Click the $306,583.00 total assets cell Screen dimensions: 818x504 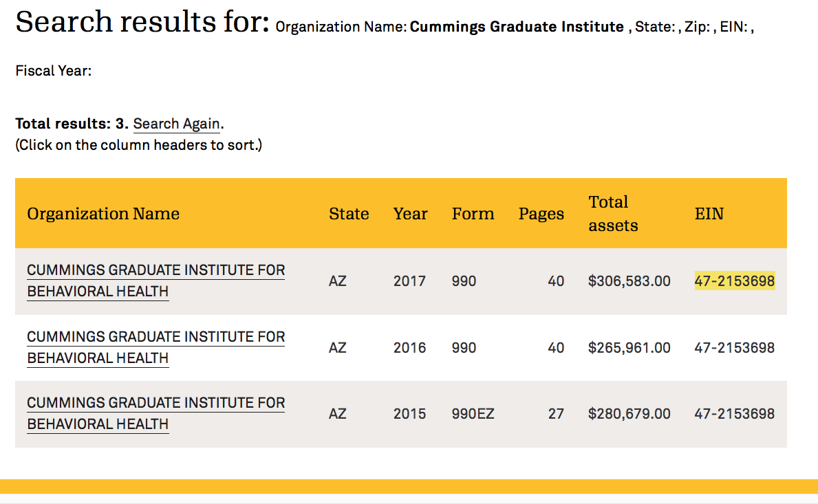[629, 281]
